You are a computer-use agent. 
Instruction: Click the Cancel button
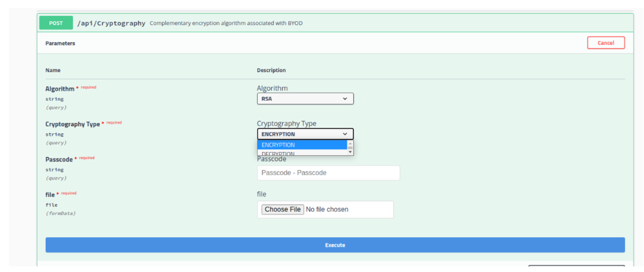tap(606, 43)
